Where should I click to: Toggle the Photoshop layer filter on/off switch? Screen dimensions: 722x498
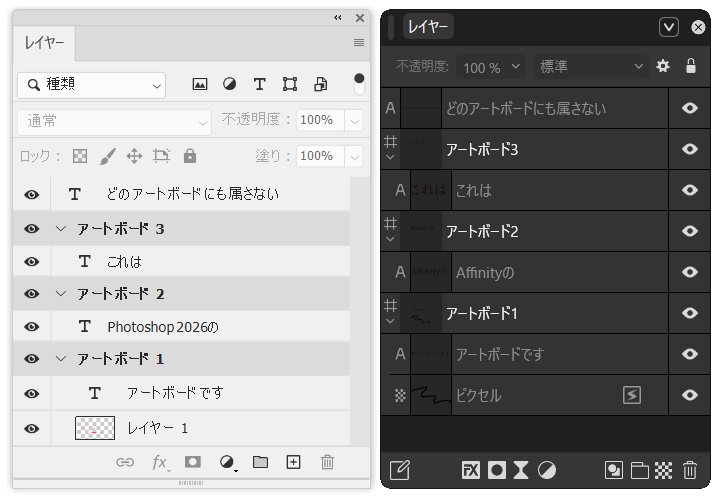point(359,85)
